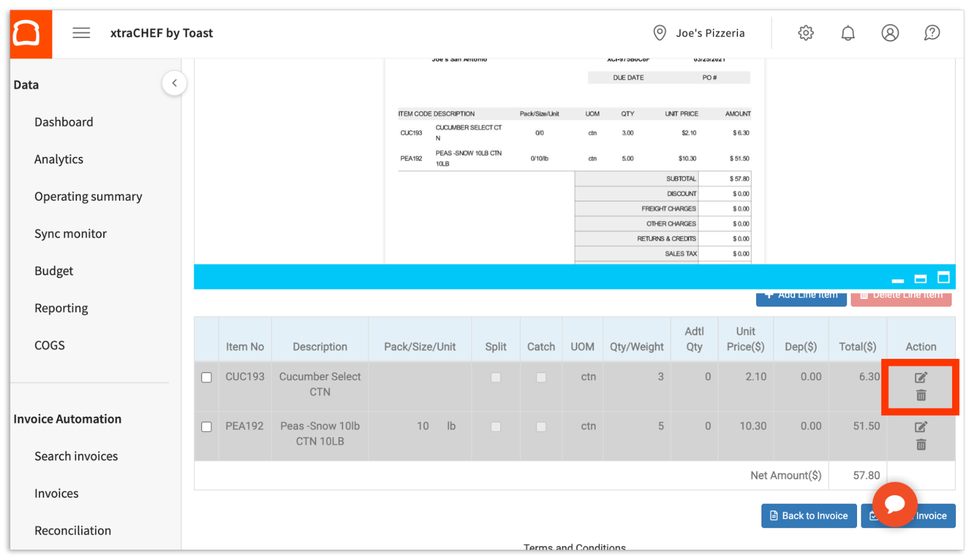Open the help question mark
The height and width of the screenshot is (560, 974).
[x=932, y=33]
